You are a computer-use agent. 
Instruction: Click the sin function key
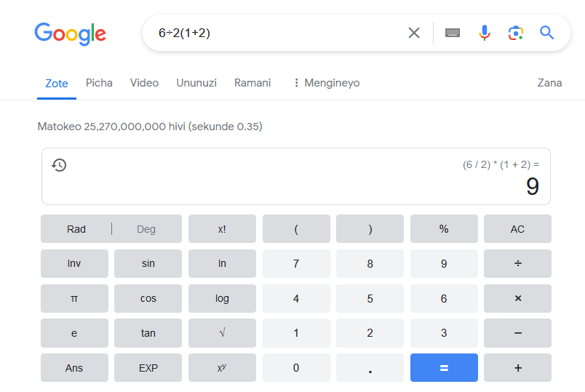point(148,264)
